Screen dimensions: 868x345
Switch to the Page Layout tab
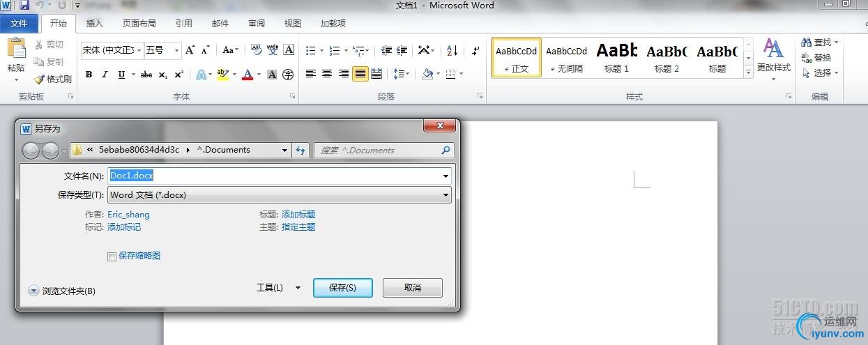[x=139, y=24]
